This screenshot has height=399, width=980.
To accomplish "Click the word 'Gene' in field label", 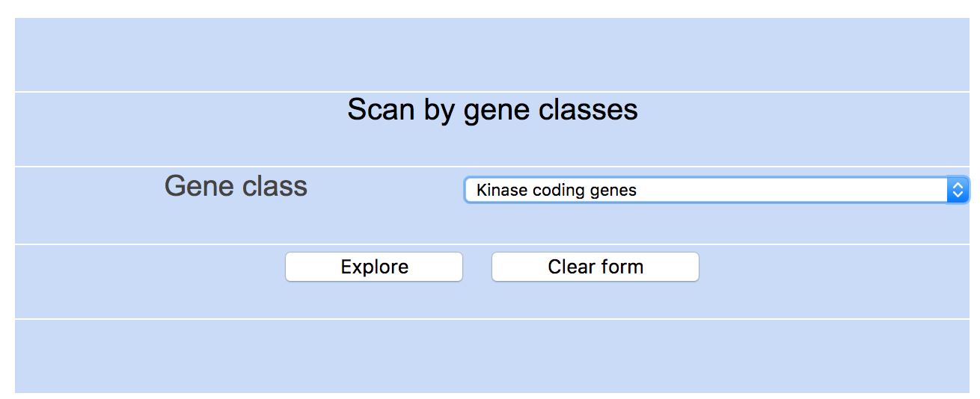I will (x=196, y=186).
